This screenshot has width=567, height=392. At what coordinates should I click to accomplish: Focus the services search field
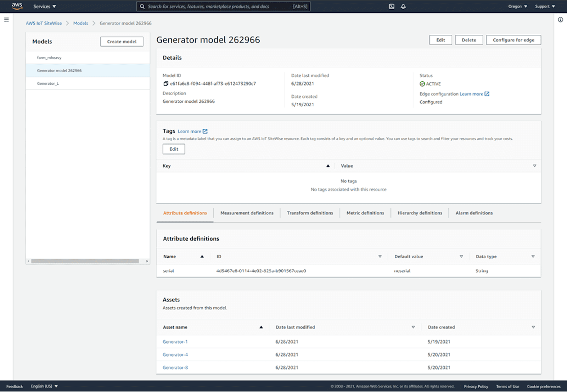(223, 6)
